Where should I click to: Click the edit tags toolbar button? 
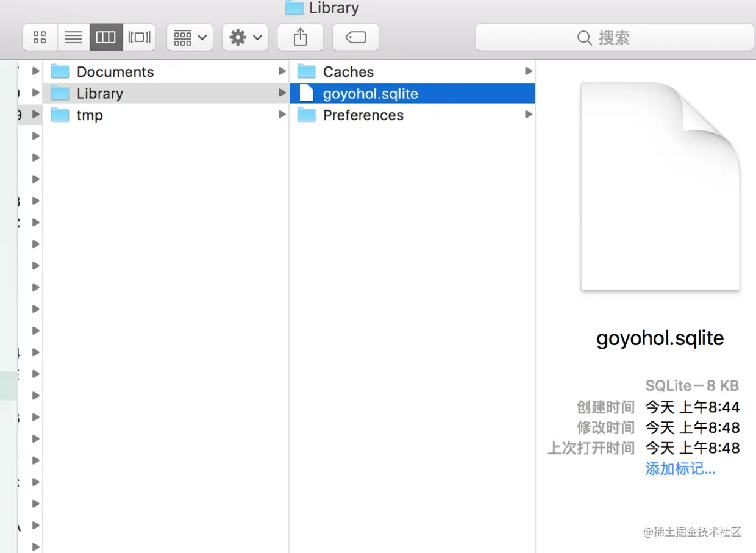[x=355, y=38]
